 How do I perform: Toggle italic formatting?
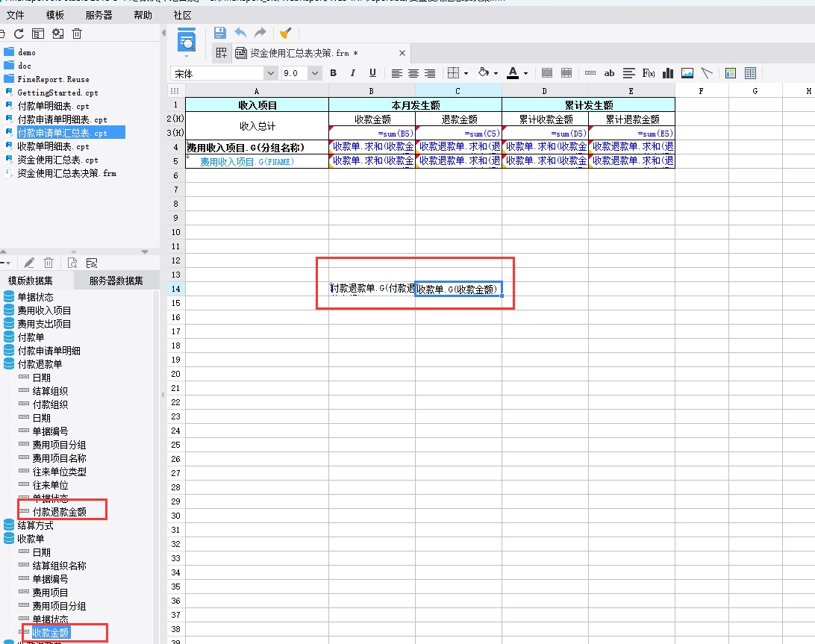coord(352,73)
